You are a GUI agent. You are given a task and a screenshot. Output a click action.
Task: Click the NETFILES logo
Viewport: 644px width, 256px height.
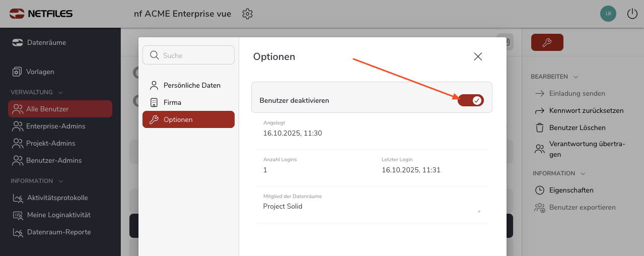click(x=41, y=14)
